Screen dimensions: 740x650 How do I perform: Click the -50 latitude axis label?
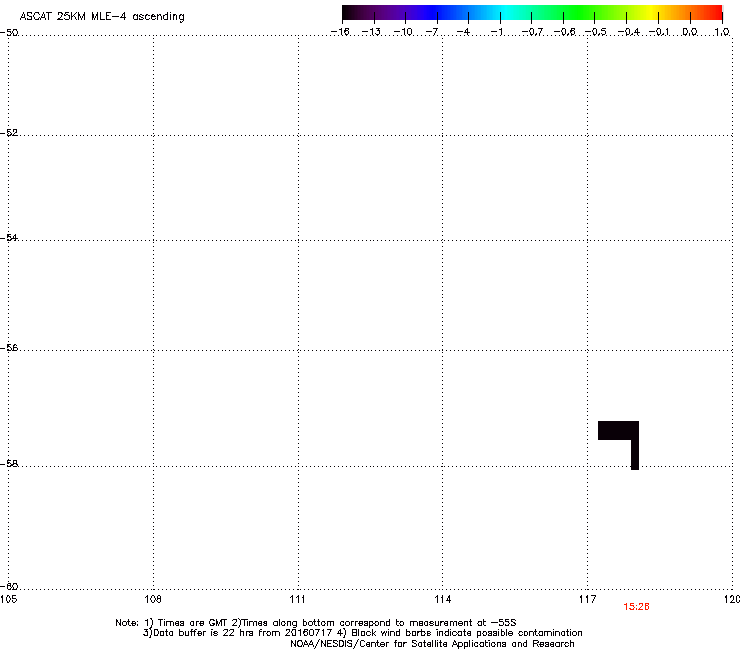tap(9, 33)
